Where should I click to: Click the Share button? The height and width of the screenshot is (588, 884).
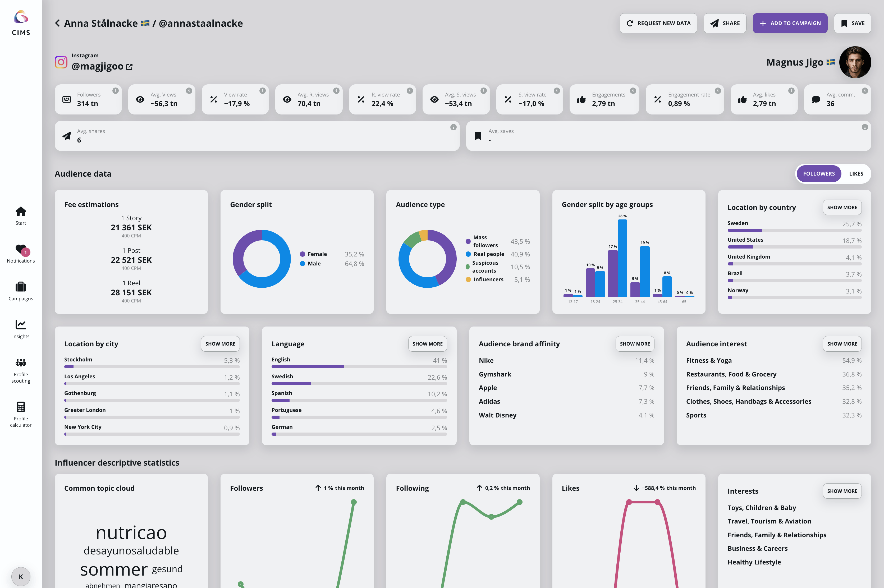click(725, 23)
